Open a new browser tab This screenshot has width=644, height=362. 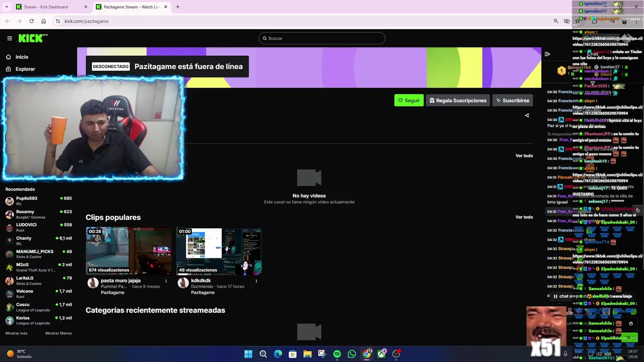178,7
